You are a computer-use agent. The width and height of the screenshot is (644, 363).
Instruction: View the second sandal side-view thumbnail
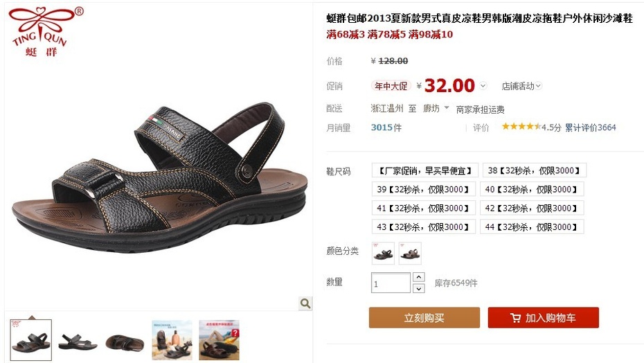(x=78, y=340)
